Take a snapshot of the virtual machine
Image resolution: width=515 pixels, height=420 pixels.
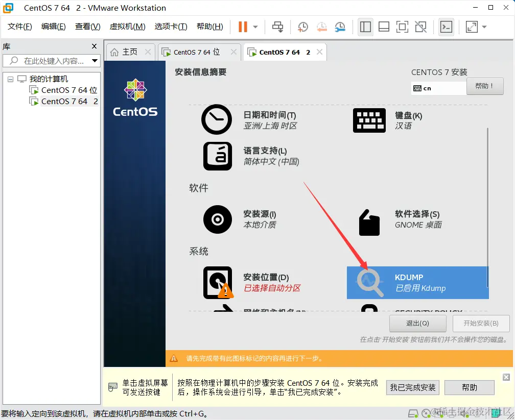[x=302, y=28]
